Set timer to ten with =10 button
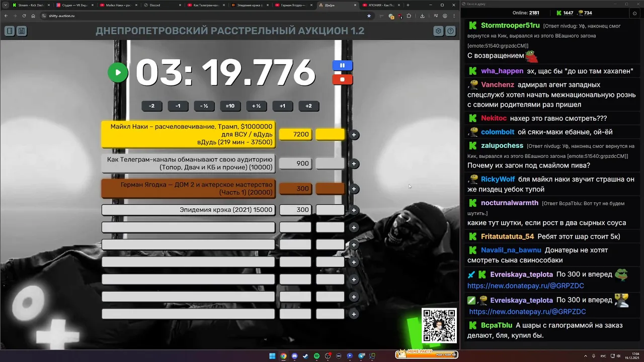This screenshot has width=644, height=362. point(230,106)
